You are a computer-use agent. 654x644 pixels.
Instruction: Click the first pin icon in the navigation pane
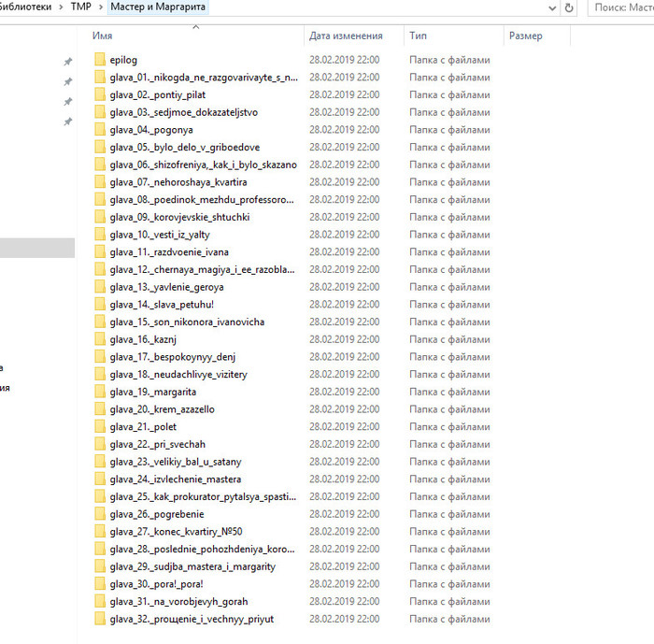click(x=67, y=62)
